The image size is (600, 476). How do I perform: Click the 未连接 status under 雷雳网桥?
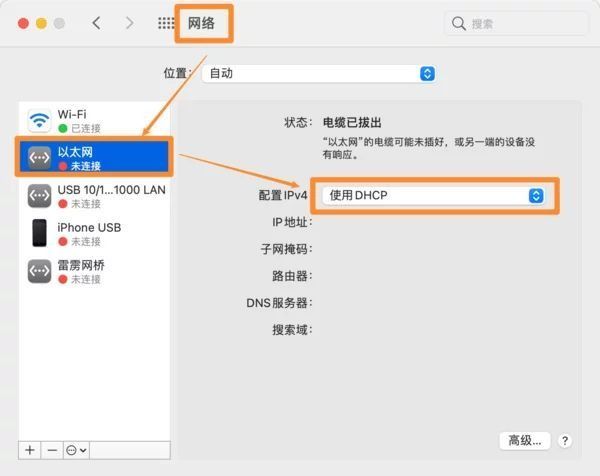(x=86, y=279)
